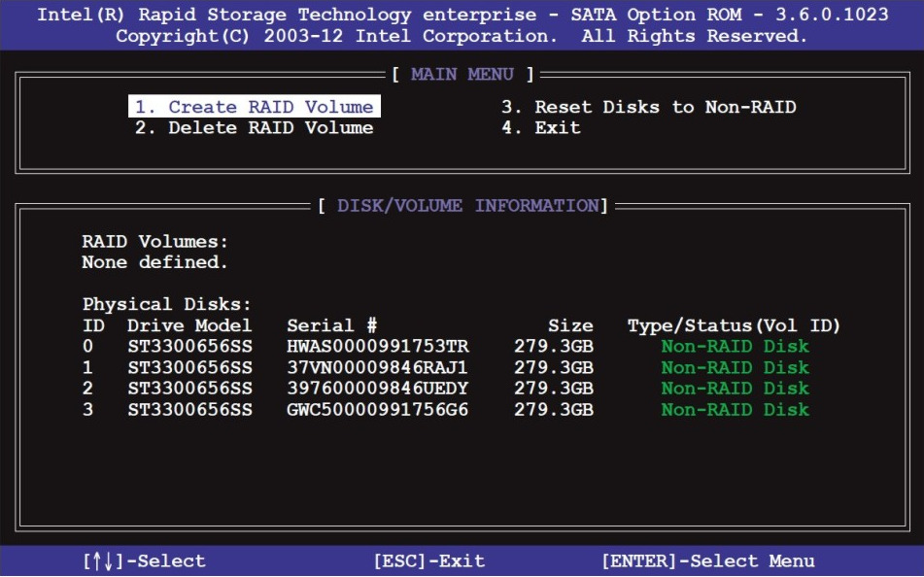Select Reset Disks to Non-RAID option
The image size is (924, 577).
(x=649, y=107)
